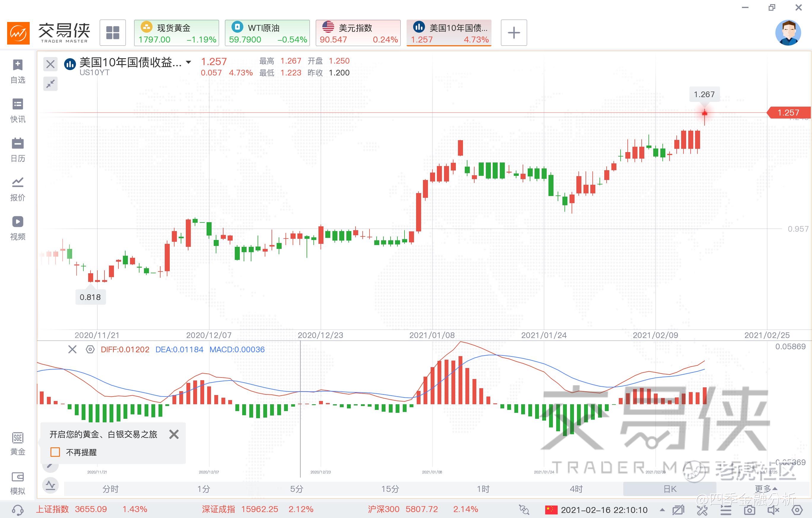Switch to the 现货黄金 quote tab
Screen dimensions: 812x518
(176, 33)
